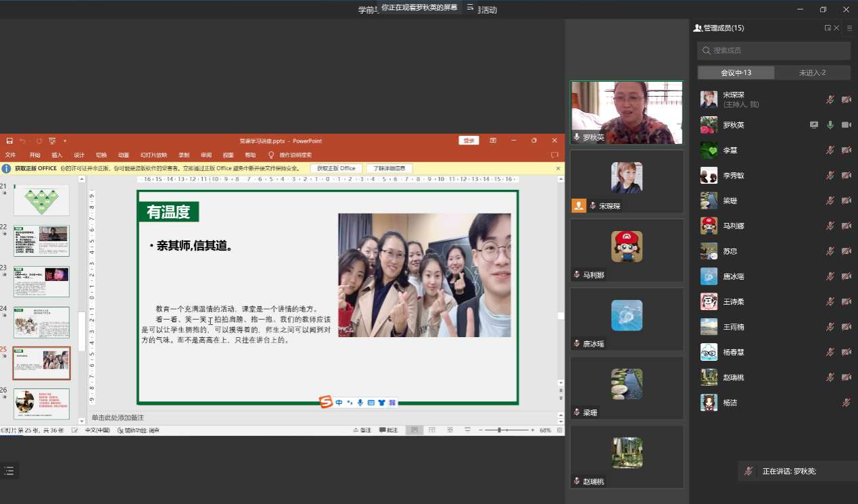Pop out the member management panel
The image size is (858, 504).
click(828, 28)
